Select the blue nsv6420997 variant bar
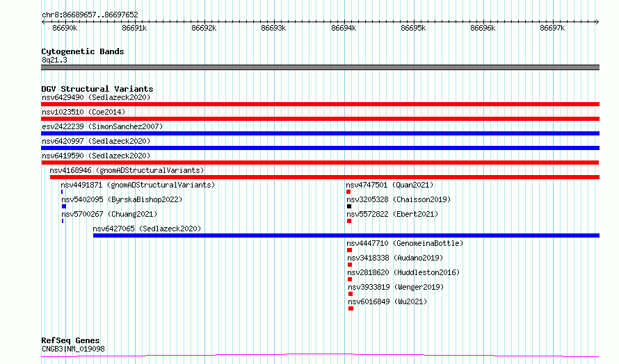 [320, 148]
